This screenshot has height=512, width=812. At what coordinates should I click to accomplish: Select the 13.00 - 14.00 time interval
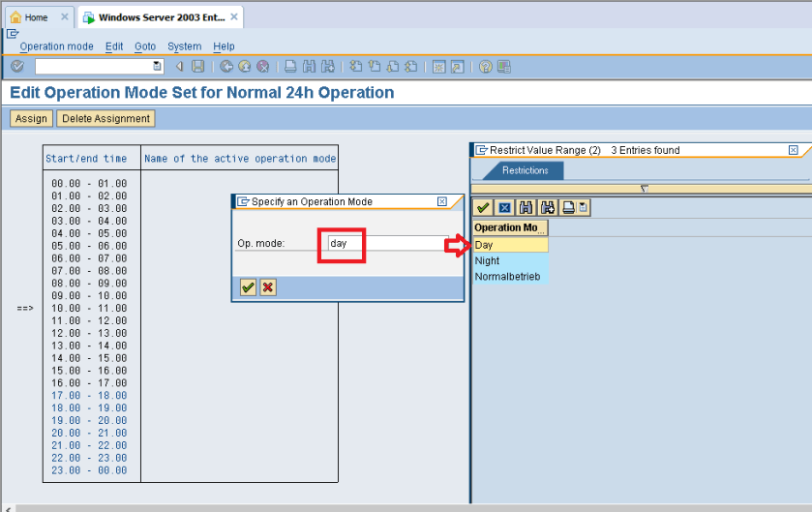coord(89,346)
